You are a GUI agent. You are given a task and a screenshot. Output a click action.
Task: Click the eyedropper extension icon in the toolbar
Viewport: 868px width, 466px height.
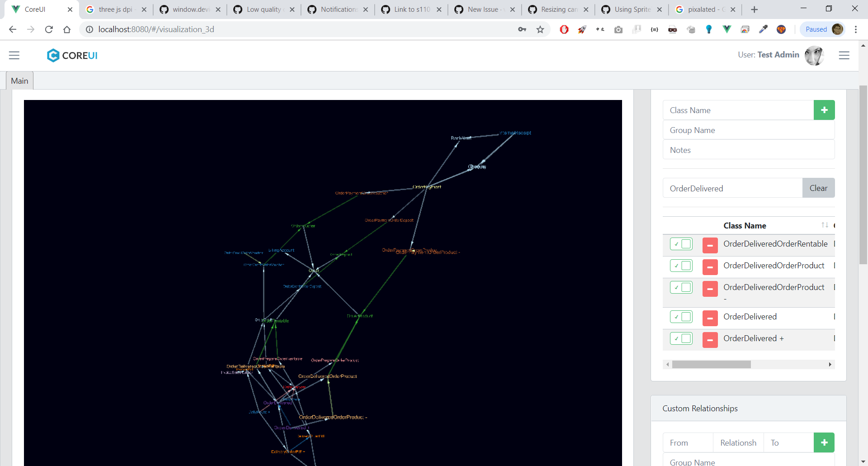coord(763,29)
